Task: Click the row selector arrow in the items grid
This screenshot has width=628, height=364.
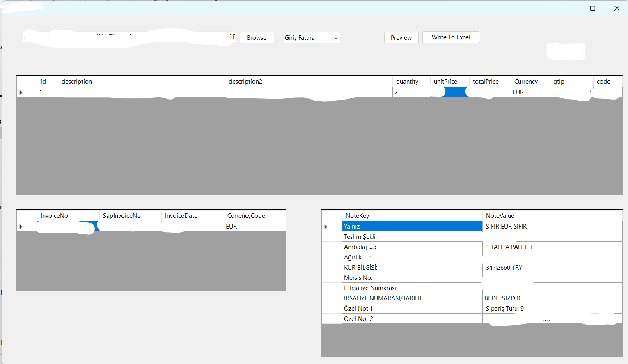Action: (21, 92)
